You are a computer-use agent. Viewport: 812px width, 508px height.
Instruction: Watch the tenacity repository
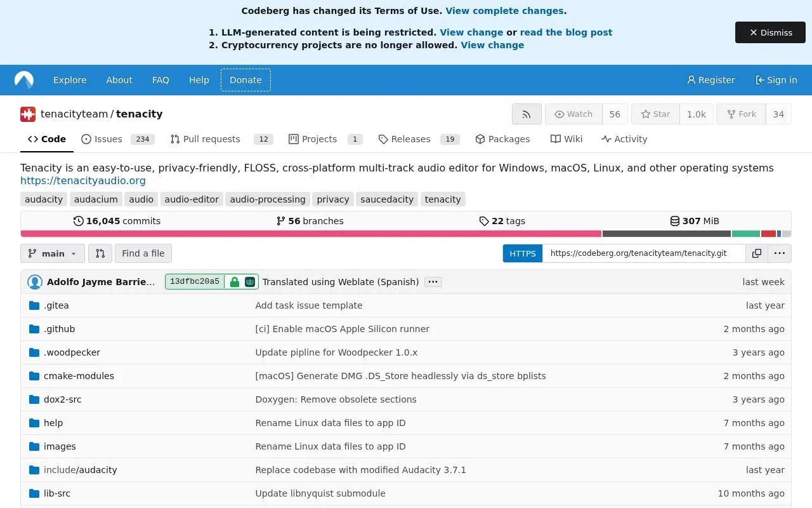573,114
